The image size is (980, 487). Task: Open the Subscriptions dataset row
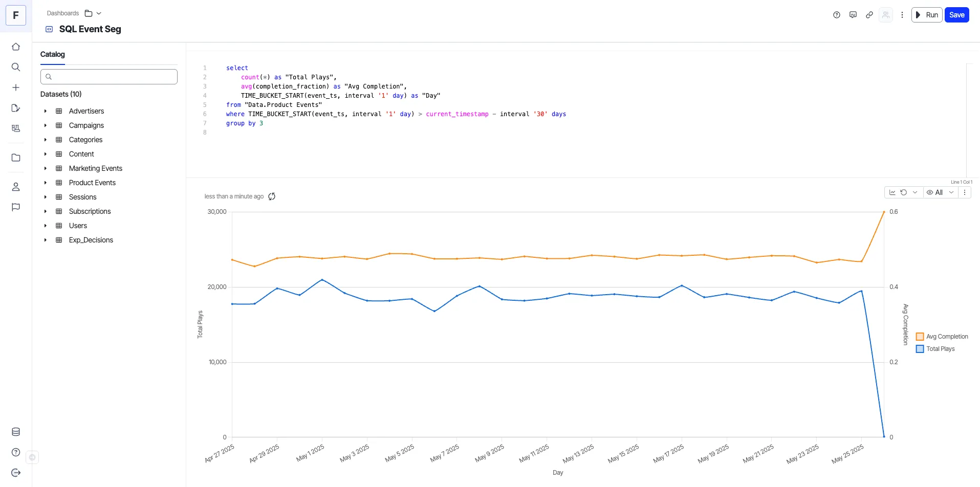pos(109,211)
